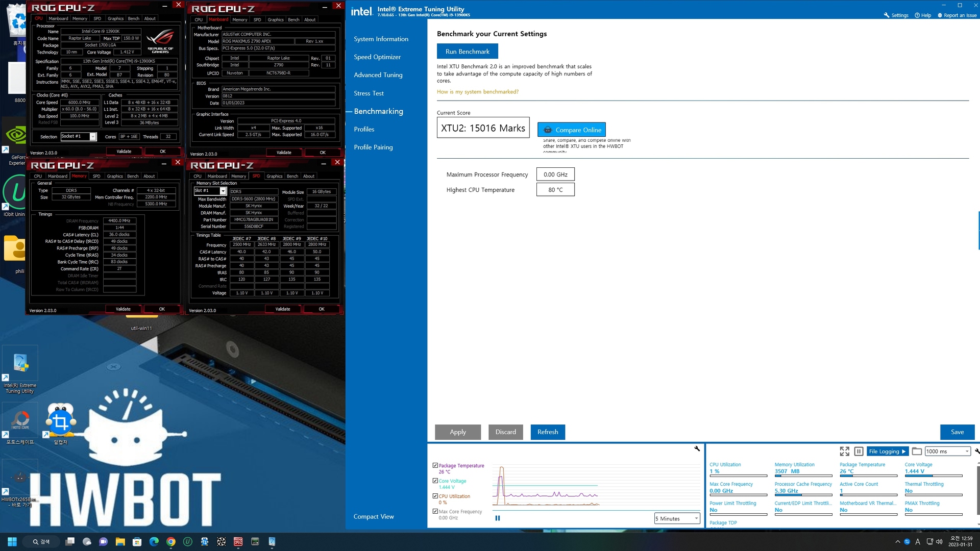980x551 pixels.
Task: Switch XTU to Compact View
Action: click(374, 516)
